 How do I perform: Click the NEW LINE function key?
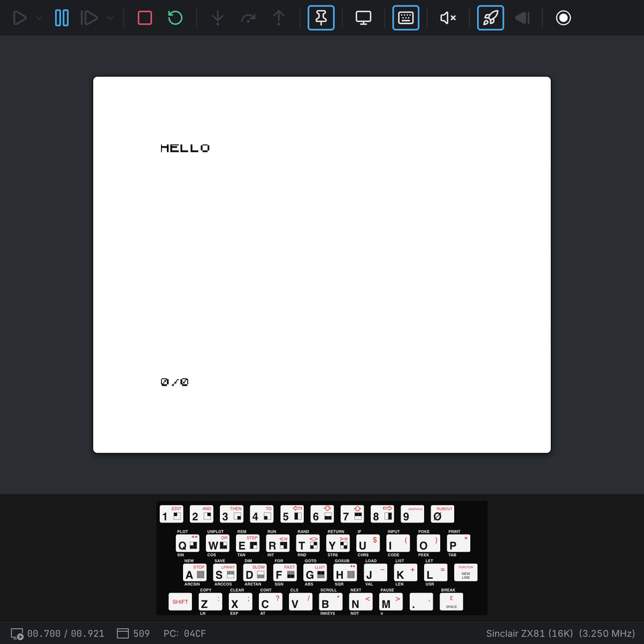coord(466,572)
